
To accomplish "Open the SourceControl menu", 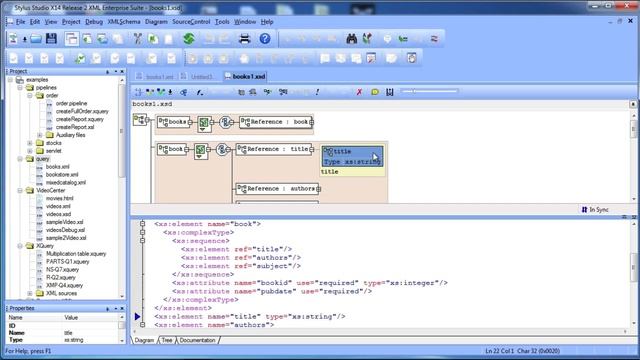I will point(191,22).
